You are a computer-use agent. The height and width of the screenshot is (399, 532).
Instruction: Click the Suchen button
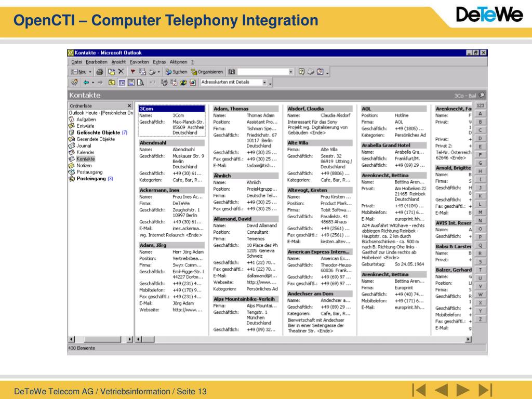coord(176,72)
